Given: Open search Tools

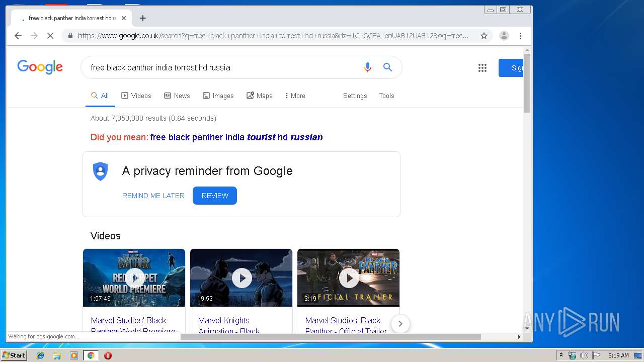Looking at the screenshot, I should (x=387, y=96).
